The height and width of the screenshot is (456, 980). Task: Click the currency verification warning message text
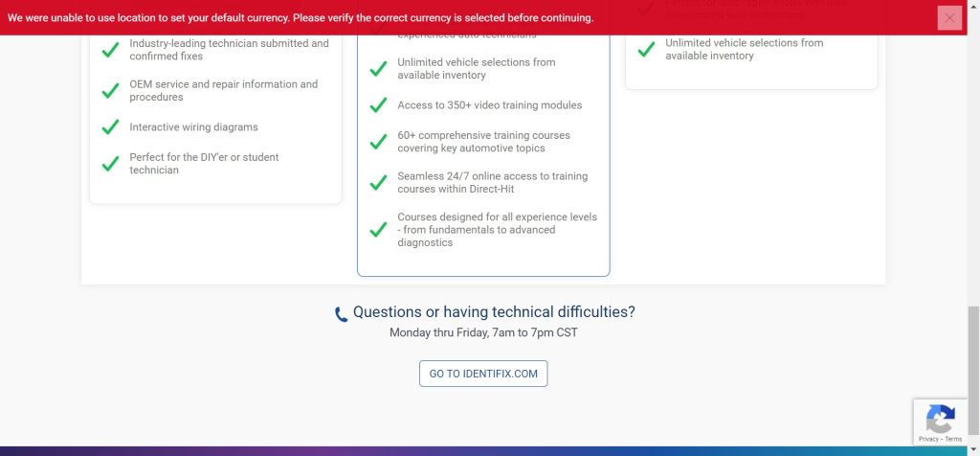point(301,18)
